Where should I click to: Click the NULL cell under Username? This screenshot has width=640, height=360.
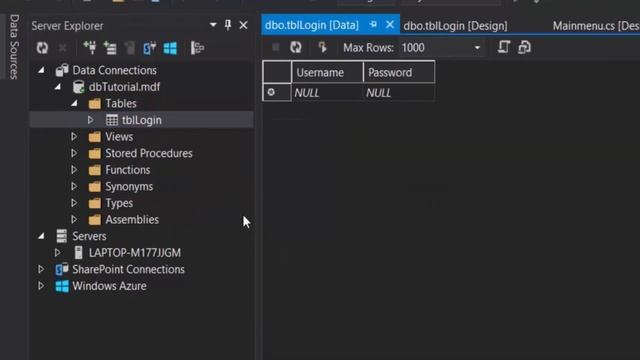[327, 93]
